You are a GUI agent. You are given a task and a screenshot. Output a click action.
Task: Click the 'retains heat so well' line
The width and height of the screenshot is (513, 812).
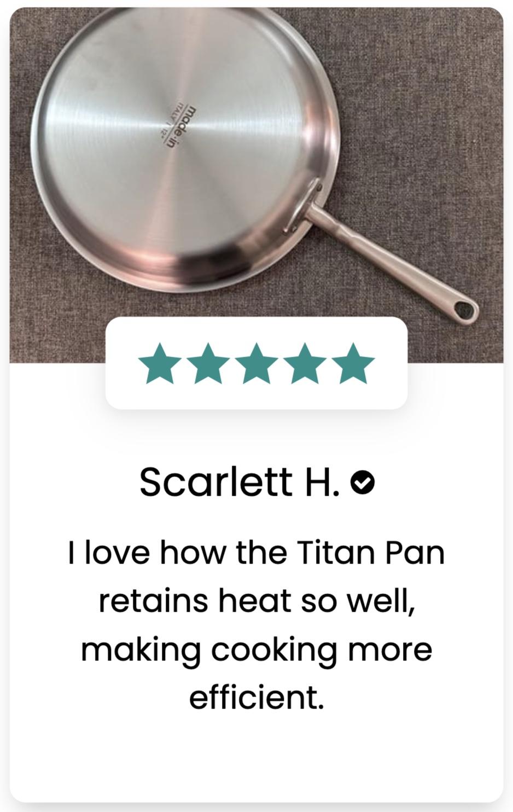pyautogui.click(x=256, y=600)
